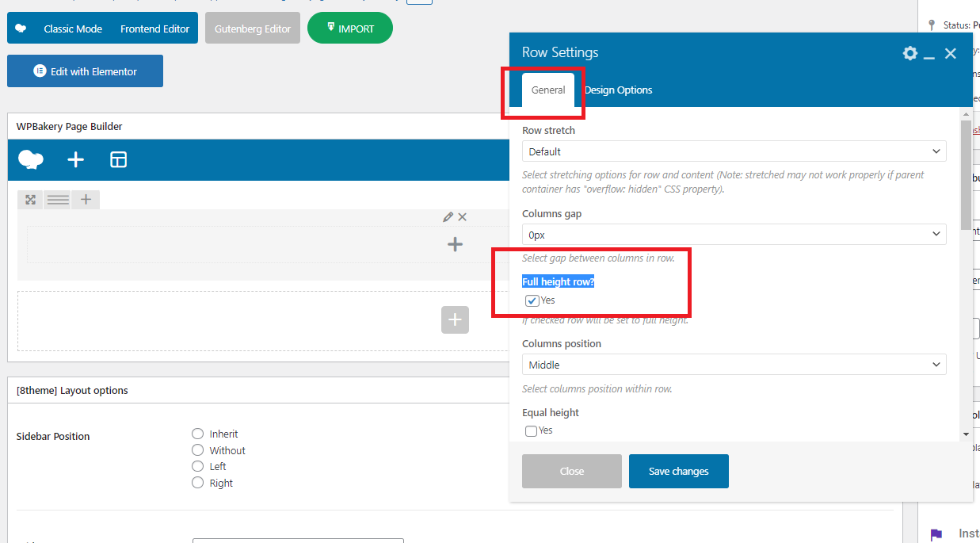Uncheck the Full height row Yes checkbox
This screenshot has width=980, height=543.
pos(532,300)
